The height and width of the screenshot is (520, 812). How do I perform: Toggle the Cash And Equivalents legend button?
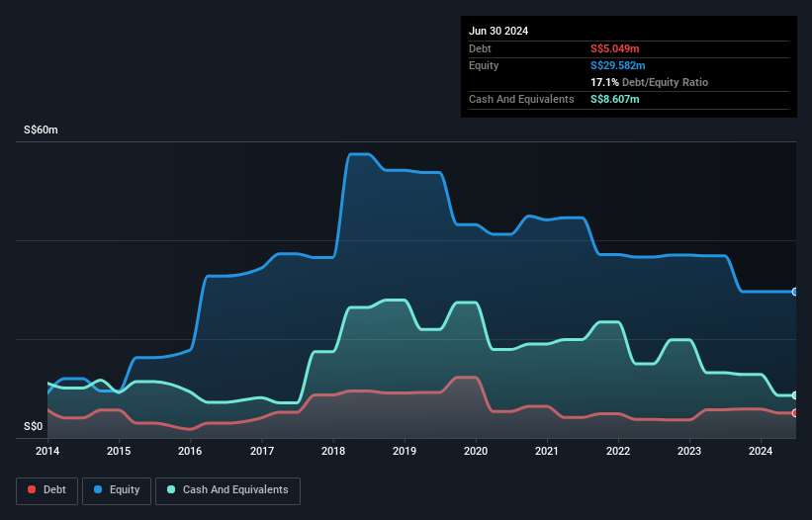click(x=227, y=490)
